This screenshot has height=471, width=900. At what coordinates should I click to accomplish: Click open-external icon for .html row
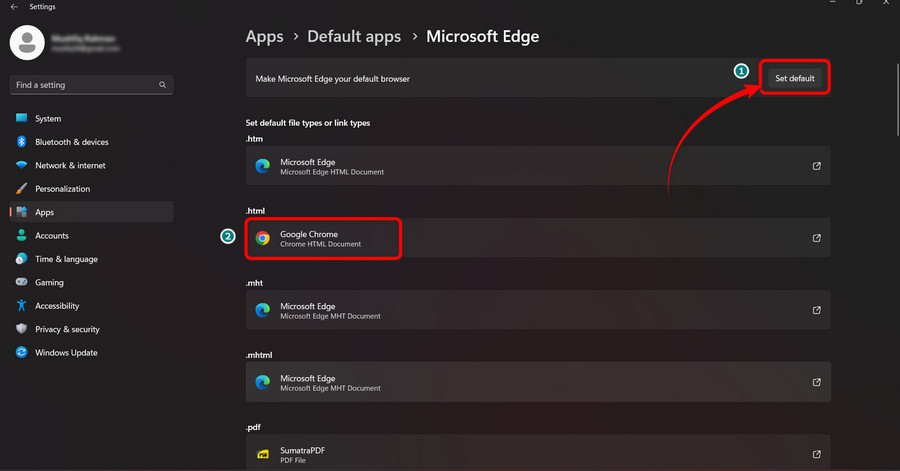click(817, 238)
